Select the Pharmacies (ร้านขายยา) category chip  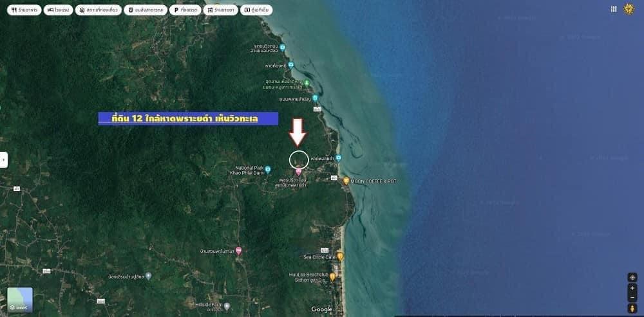coord(220,10)
